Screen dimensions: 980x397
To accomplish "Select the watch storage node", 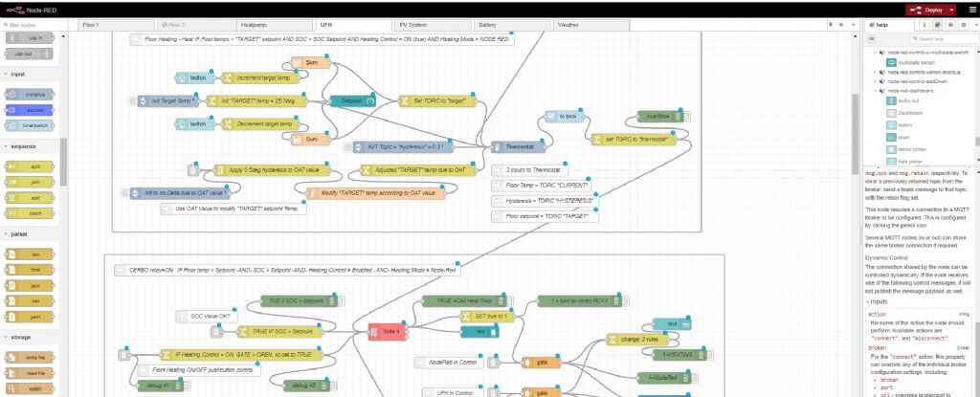I will pos(30,388).
